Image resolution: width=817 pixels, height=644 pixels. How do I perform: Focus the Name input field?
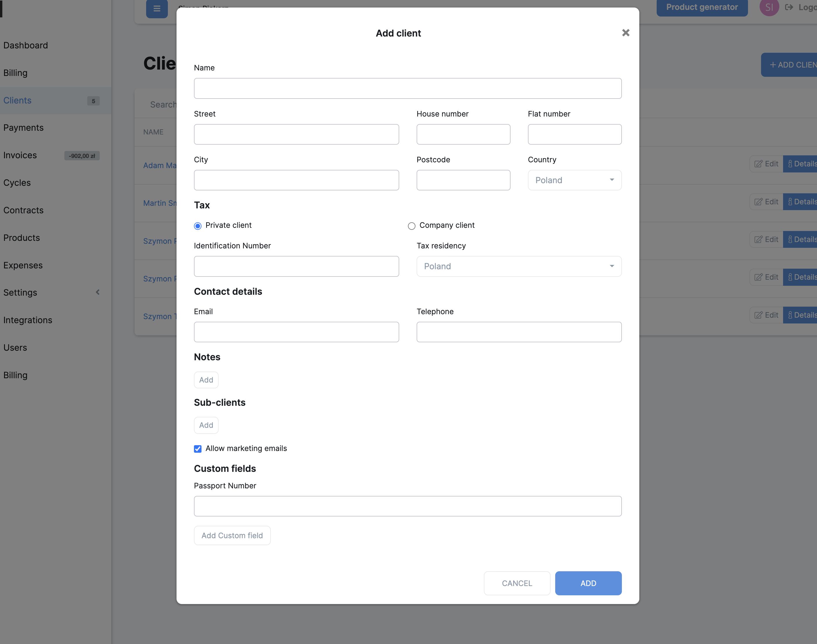(407, 89)
